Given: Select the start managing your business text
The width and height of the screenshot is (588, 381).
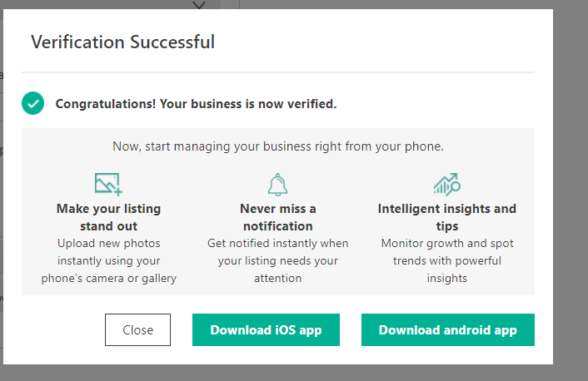Looking at the screenshot, I should point(278,146).
